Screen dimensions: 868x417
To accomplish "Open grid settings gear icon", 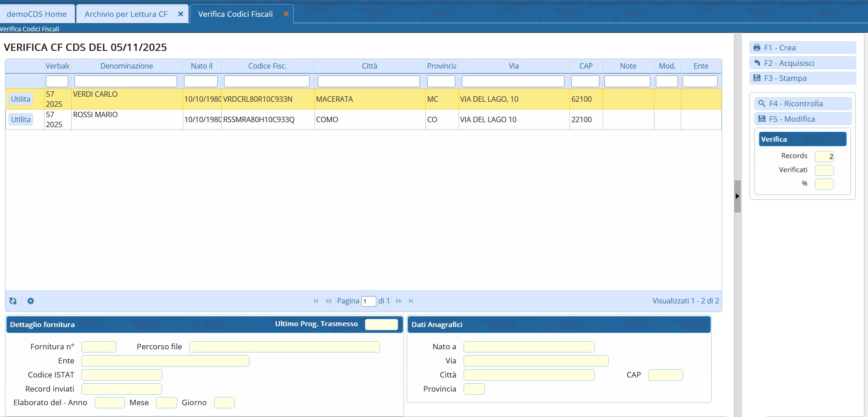I will pyautogui.click(x=30, y=301).
